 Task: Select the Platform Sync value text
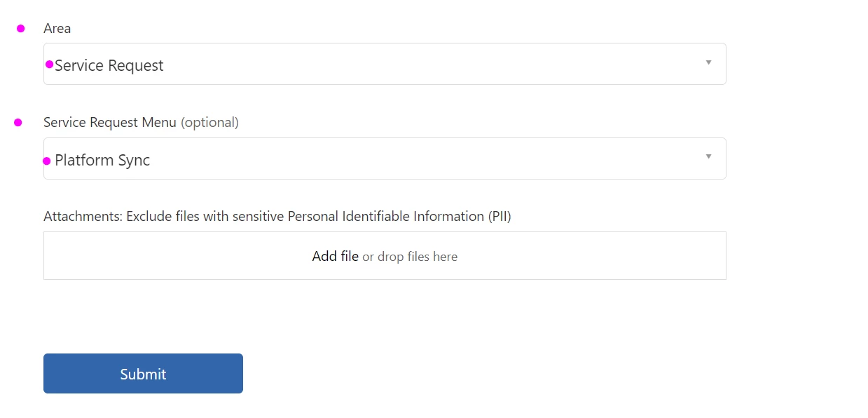[x=102, y=161]
